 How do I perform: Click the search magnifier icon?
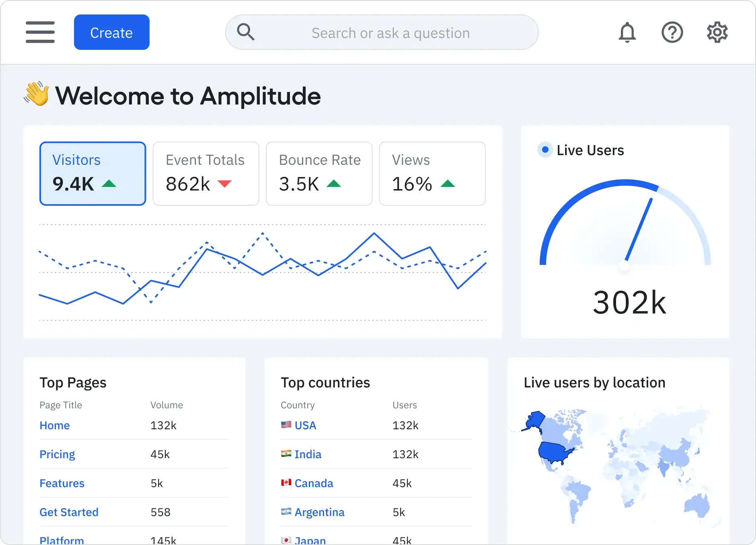click(x=246, y=32)
